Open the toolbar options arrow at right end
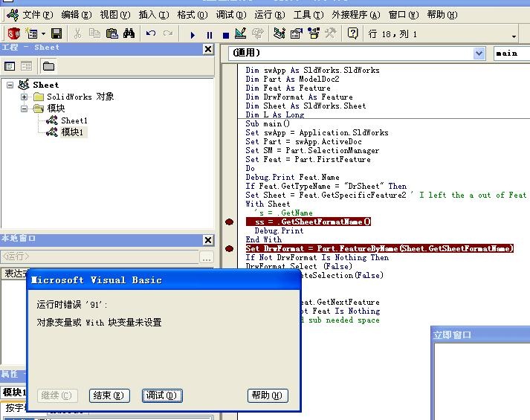 coord(514,36)
